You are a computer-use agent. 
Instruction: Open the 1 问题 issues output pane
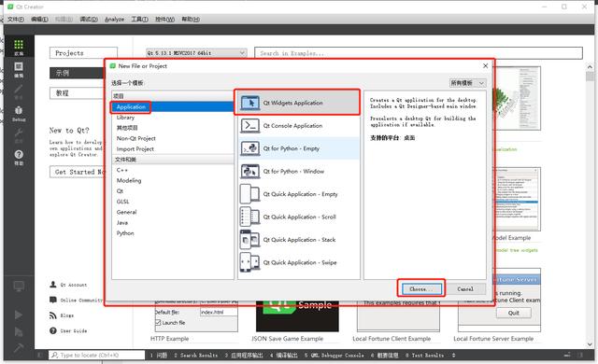pos(159,355)
